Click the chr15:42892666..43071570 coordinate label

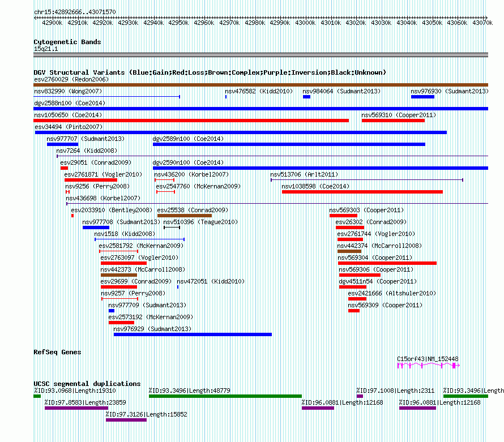point(75,12)
